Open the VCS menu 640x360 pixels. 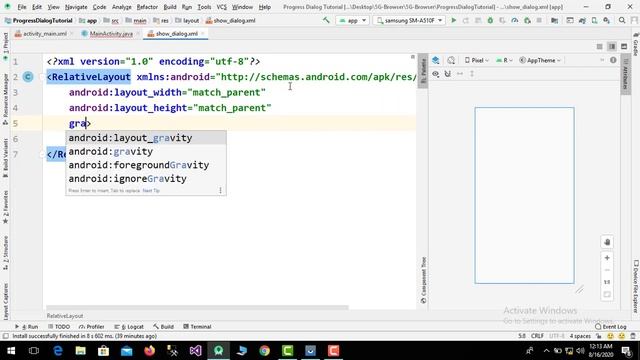coord(222,7)
